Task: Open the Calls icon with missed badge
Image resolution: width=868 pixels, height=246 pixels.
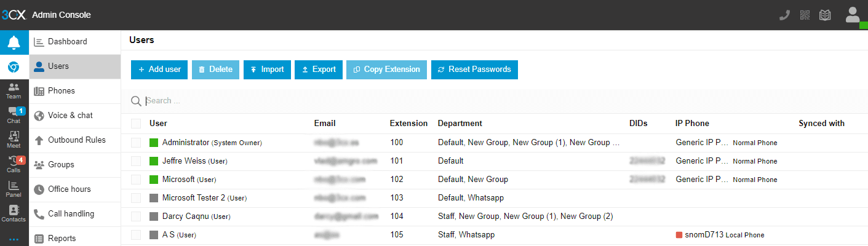Action: [14, 164]
